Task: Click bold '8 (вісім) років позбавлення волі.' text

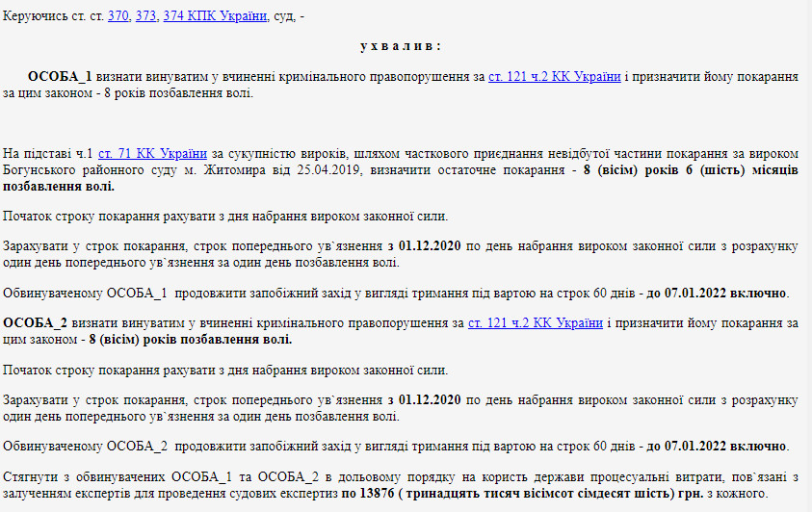Action: 191,340
